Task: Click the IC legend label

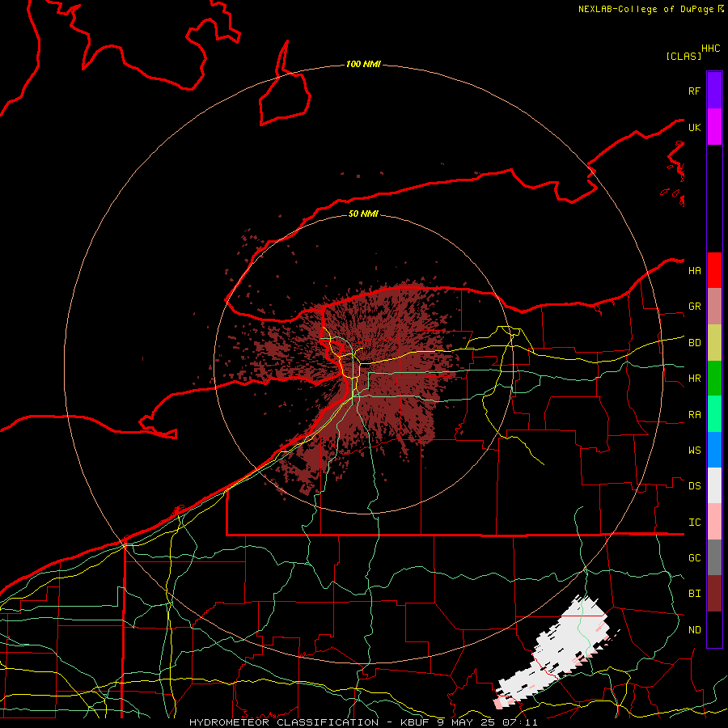Action: click(694, 523)
